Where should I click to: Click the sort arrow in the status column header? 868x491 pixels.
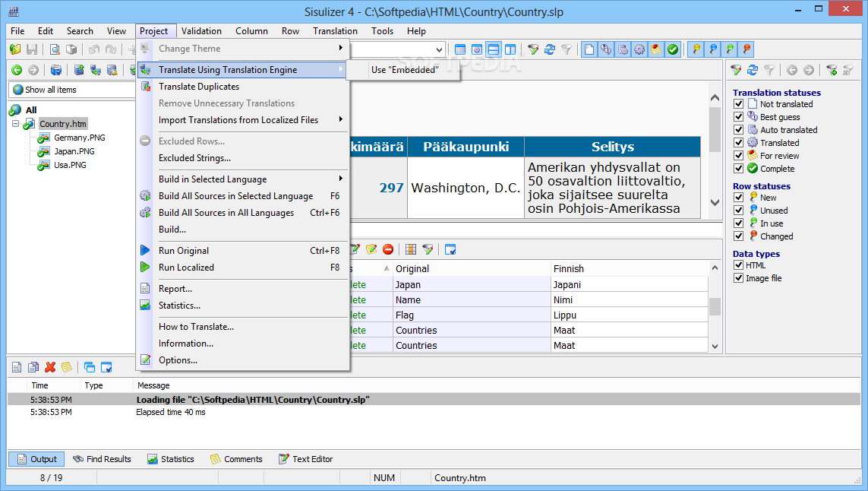[387, 268]
